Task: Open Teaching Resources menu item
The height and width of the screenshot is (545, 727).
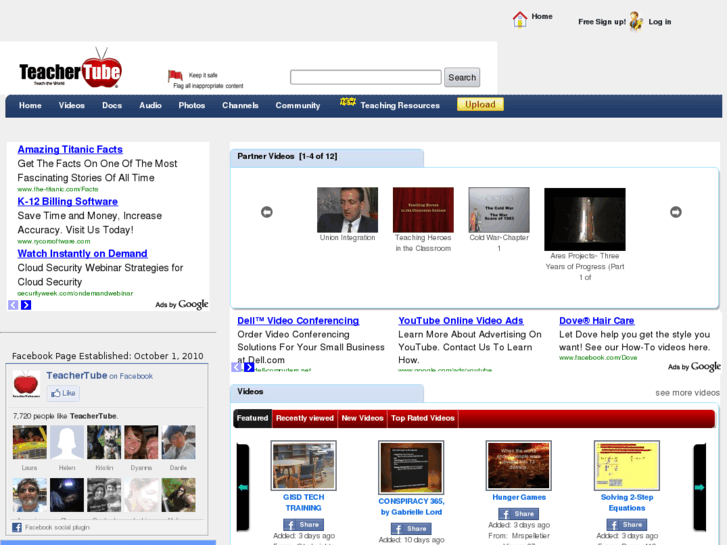Action: click(400, 105)
